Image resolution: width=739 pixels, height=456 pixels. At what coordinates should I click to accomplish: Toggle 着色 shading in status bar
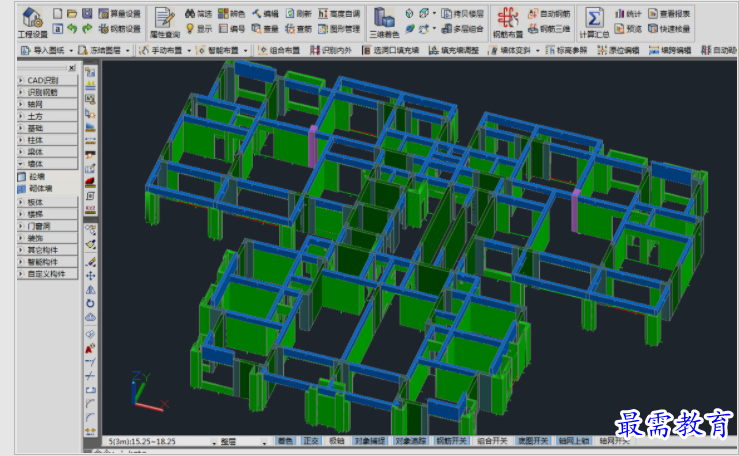[x=285, y=441]
